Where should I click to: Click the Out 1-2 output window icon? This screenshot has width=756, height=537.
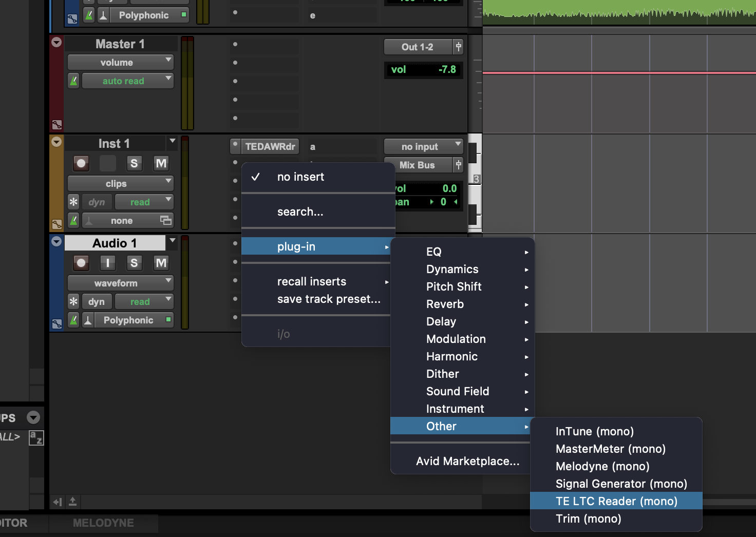(459, 47)
